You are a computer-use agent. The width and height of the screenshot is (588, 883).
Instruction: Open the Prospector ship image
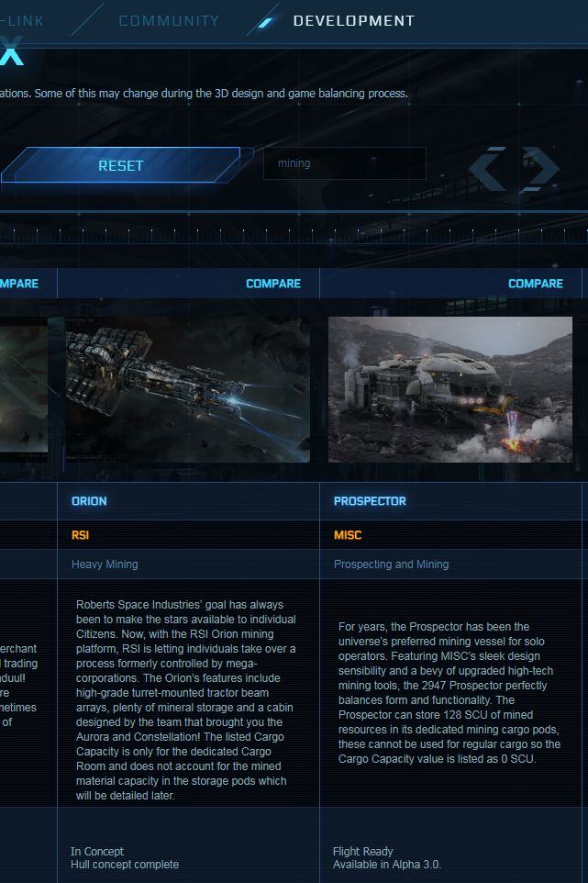(x=450, y=389)
